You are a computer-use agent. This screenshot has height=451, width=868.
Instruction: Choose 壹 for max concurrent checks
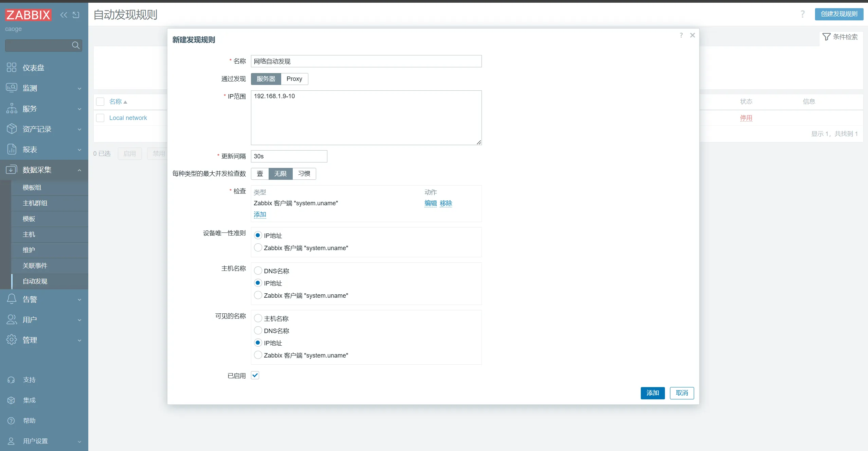(x=260, y=174)
